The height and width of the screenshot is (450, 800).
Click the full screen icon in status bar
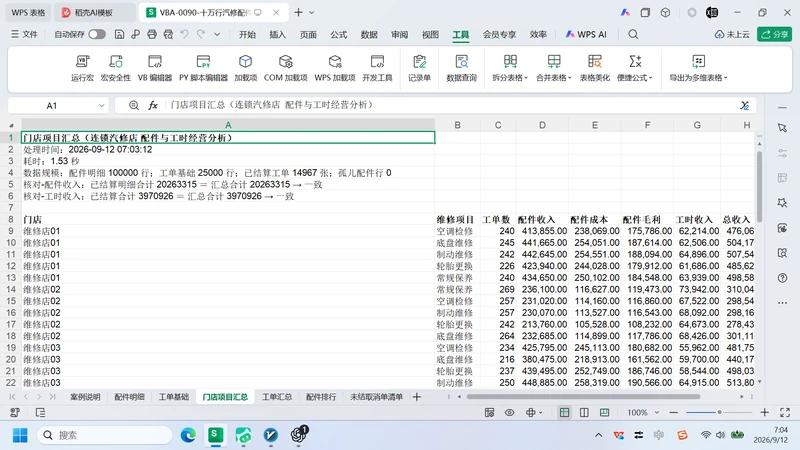[x=785, y=412]
